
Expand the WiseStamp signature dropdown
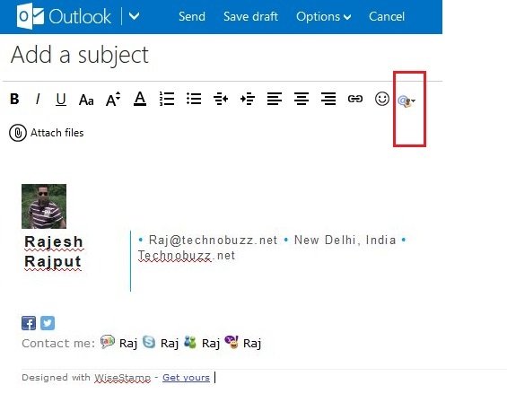pos(406,101)
